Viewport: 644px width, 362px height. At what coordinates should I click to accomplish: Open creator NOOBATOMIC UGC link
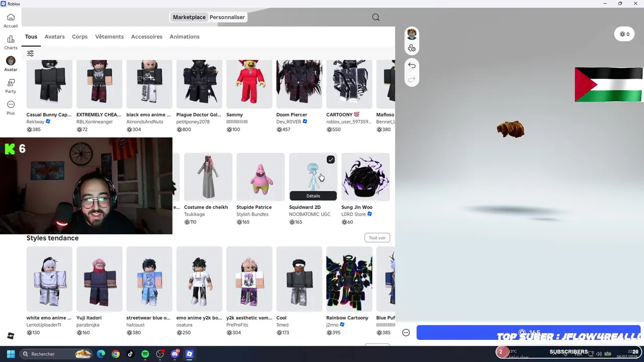pos(309,214)
